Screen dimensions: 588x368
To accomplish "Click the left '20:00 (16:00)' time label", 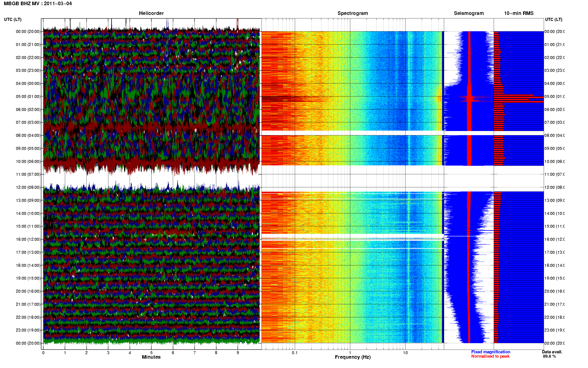I will tap(28, 291).
